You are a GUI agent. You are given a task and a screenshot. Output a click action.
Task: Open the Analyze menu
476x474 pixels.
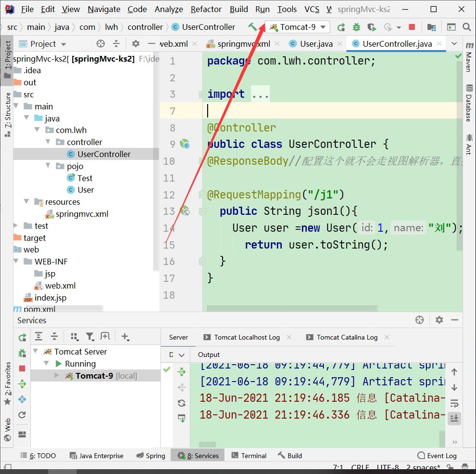click(169, 9)
